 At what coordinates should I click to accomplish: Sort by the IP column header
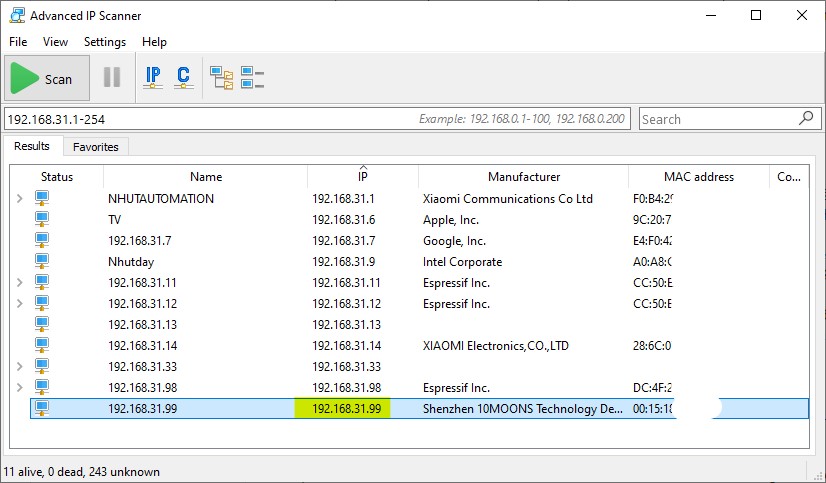[363, 176]
